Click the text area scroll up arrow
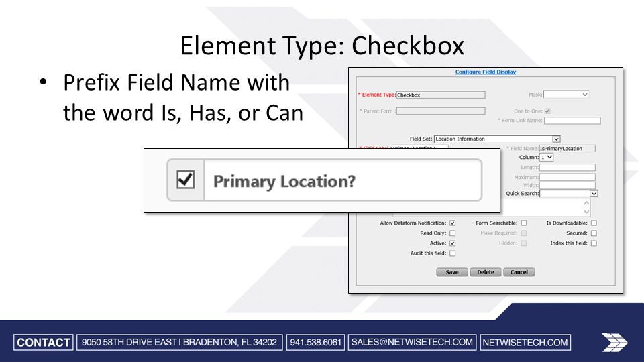The height and width of the screenshot is (362, 644). click(586, 202)
